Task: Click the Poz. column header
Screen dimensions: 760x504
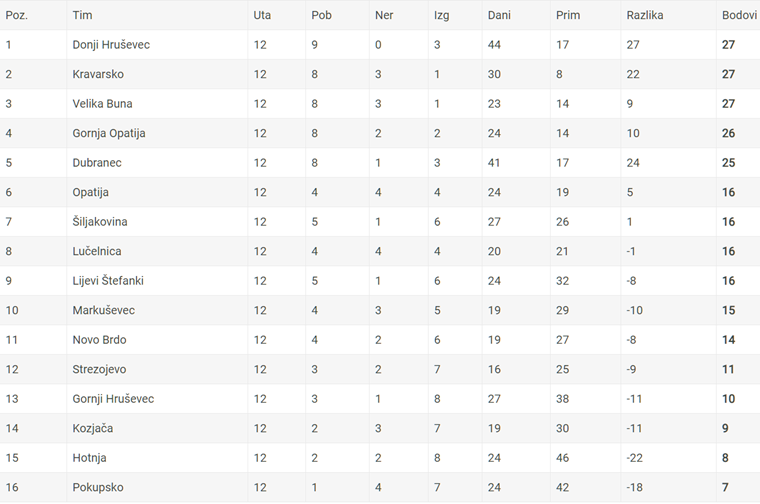Action: (x=16, y=15)
